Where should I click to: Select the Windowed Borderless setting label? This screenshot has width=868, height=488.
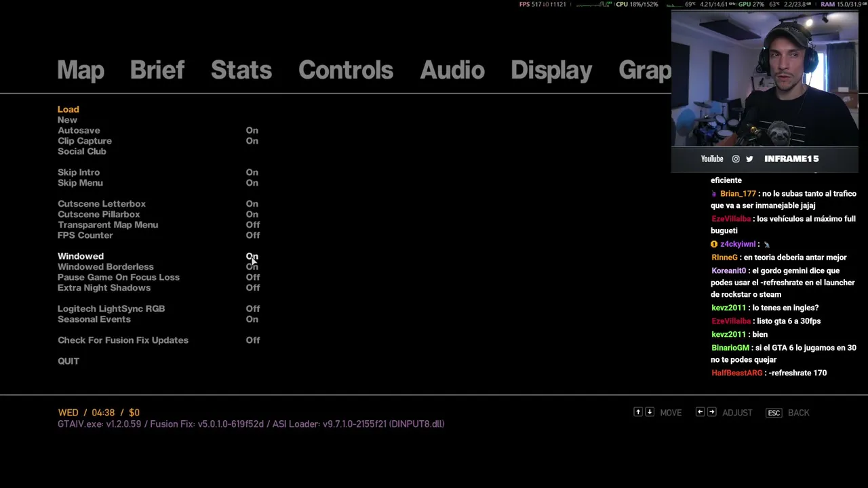click(x=106, y=267)
